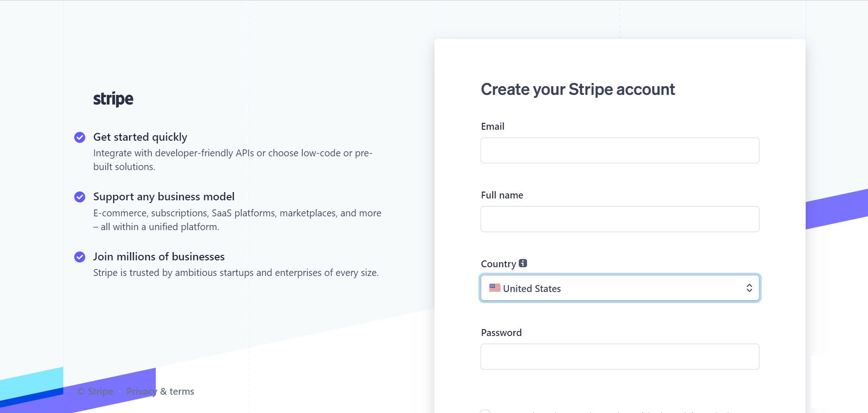
Task: Click the Get started quickly heading text
Action: tap(140, 137)
